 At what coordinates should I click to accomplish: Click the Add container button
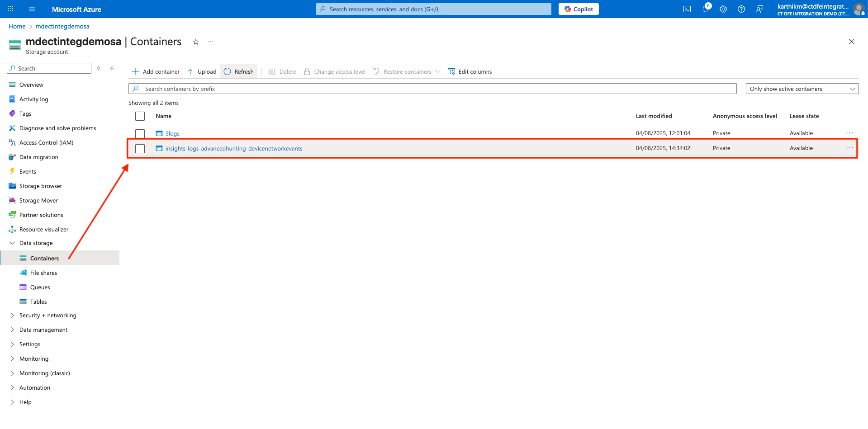[156, 72]
